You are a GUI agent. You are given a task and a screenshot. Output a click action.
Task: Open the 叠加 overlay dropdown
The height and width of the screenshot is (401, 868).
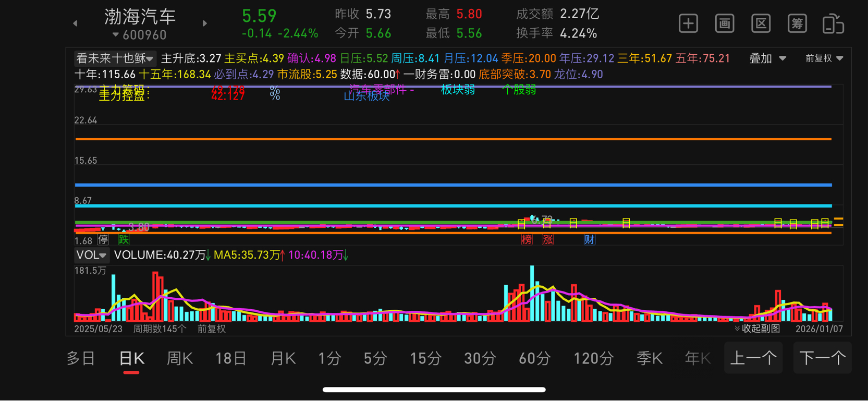click(x=767, y=58)
